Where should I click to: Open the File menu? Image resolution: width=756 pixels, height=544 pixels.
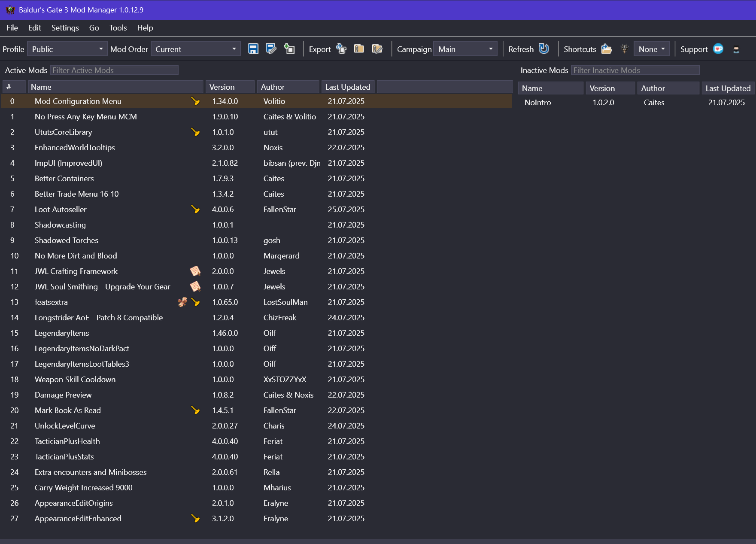(12, 28)
